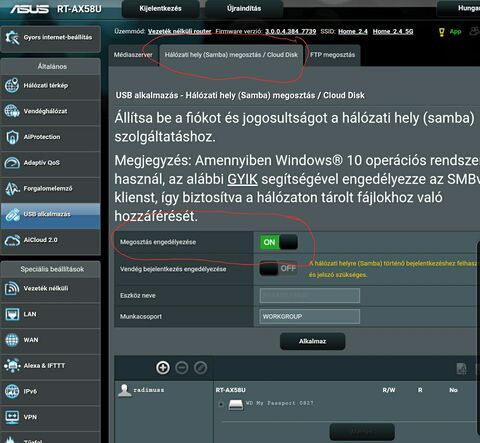Viewport: 480px width, 443px height.
Task: Click the Általános section header
Action: click(x=50, y=67)
